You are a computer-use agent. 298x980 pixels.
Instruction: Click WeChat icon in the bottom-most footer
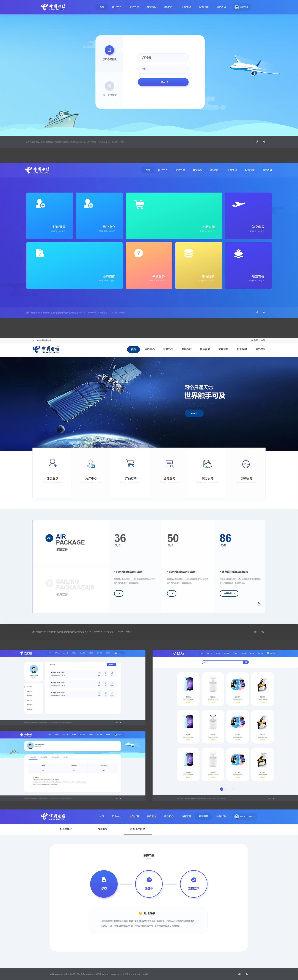[247, 974]
